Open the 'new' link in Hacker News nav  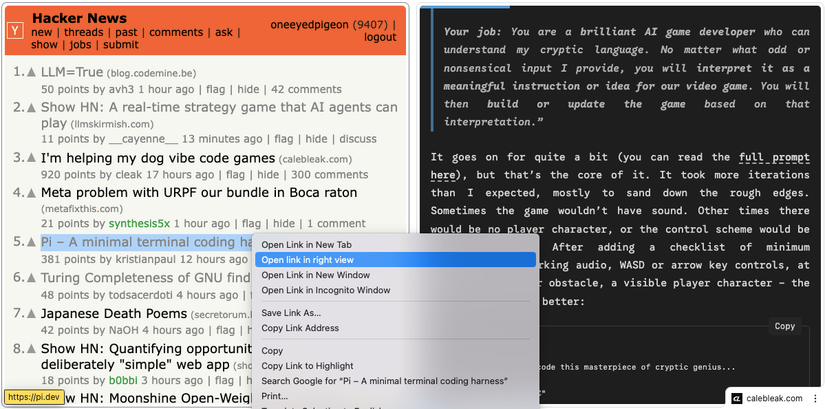point(42,32)
